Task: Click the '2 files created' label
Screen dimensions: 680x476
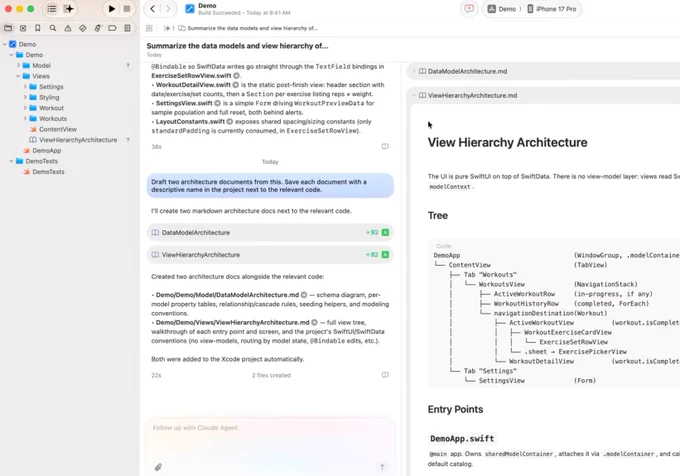Action: point(271,375)
